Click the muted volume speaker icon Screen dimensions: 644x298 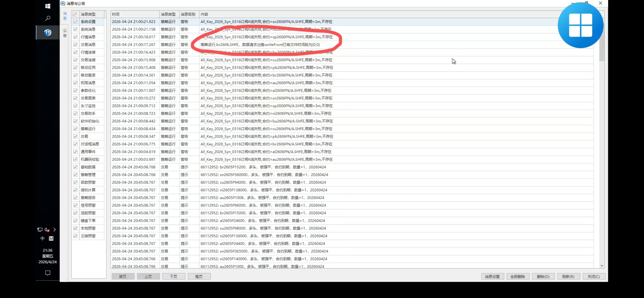click(x=47, y=230)
